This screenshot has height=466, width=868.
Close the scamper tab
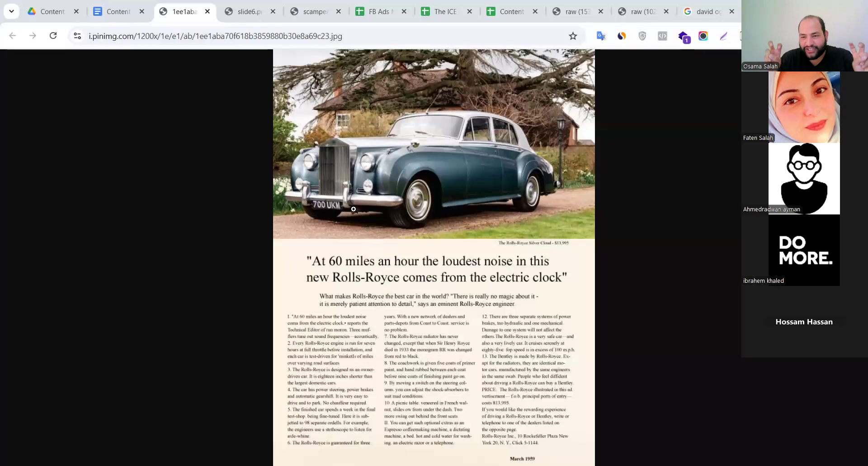[339, 11]
